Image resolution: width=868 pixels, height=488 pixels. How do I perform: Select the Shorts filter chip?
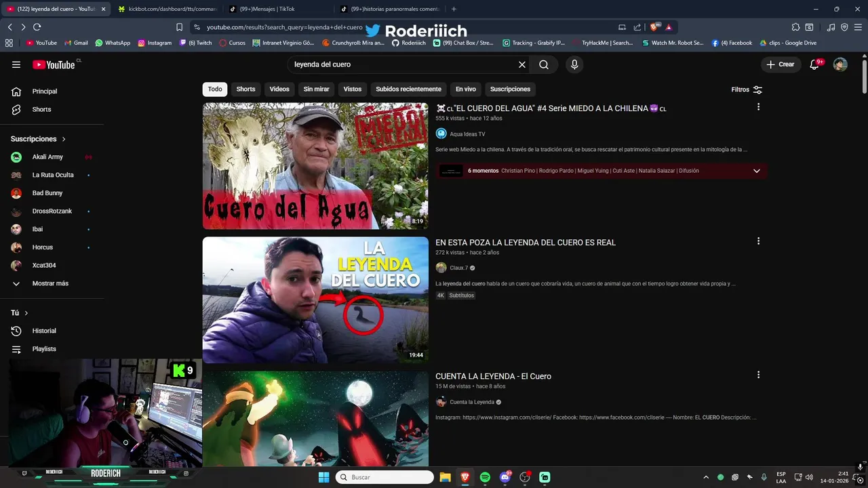point(245,89)
